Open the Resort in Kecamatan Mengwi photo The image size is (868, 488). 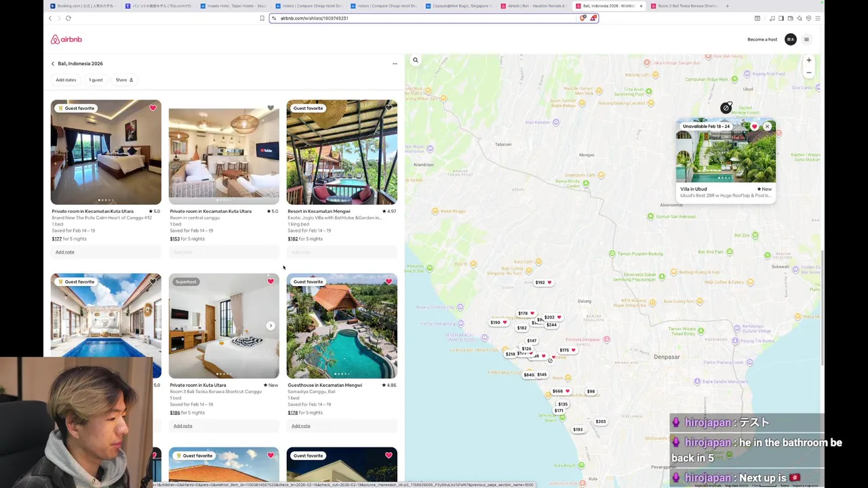tap(342, 152)
